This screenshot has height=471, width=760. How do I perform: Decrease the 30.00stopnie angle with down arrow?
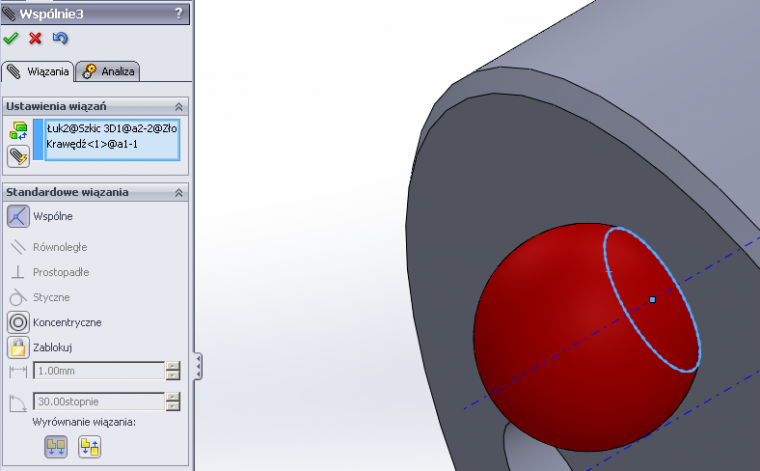[x=173, y=407]
